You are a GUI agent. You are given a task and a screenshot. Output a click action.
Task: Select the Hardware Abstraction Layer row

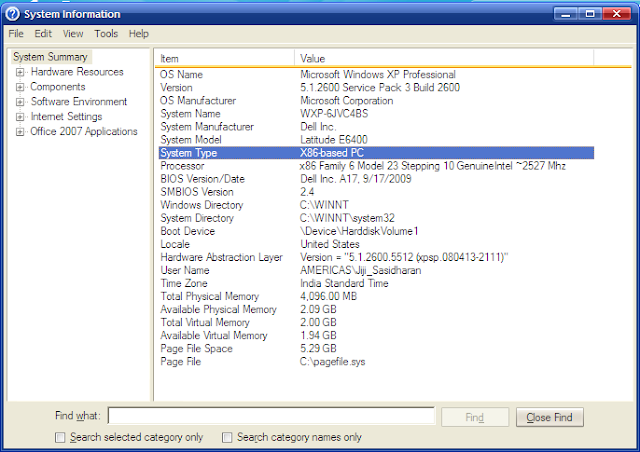[376, 257]
